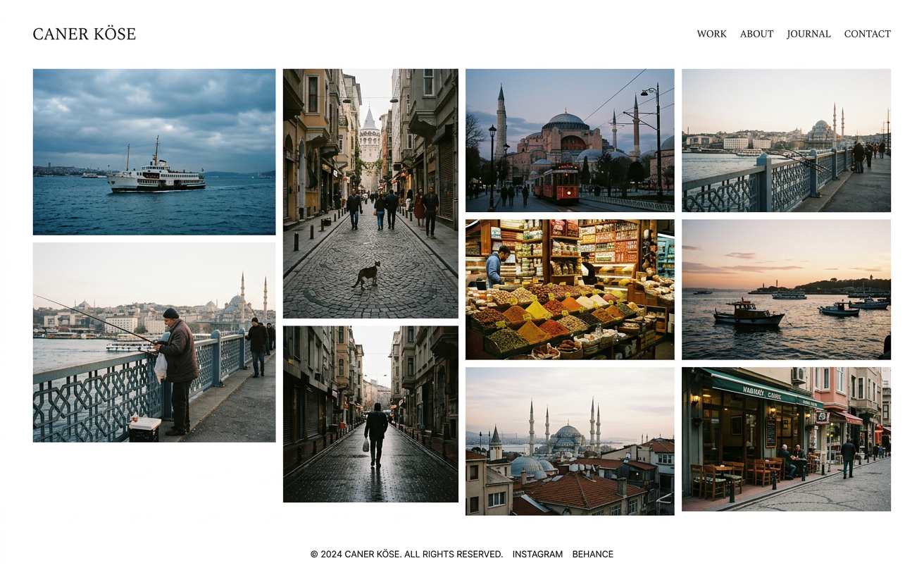Open the Hagia Sophia with red tram photo

pyautogui.click(x=570, y=140)
